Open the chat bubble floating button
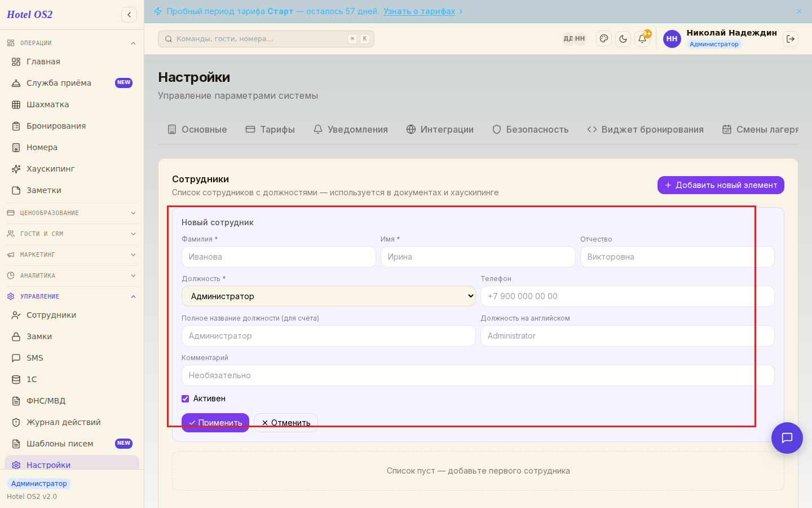Image resolution: width=812 pixels, height=508 pixels. [x=787, y=438]
